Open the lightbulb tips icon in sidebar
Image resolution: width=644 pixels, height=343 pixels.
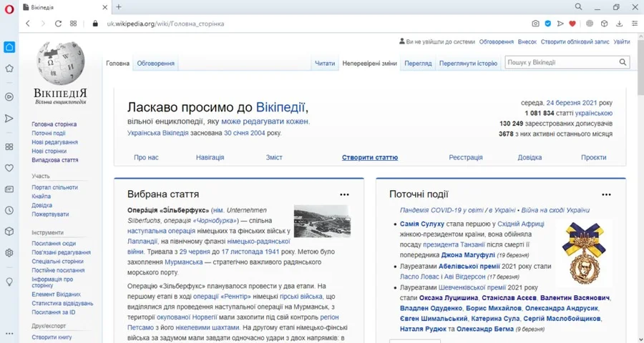click(x=9, y=282)
